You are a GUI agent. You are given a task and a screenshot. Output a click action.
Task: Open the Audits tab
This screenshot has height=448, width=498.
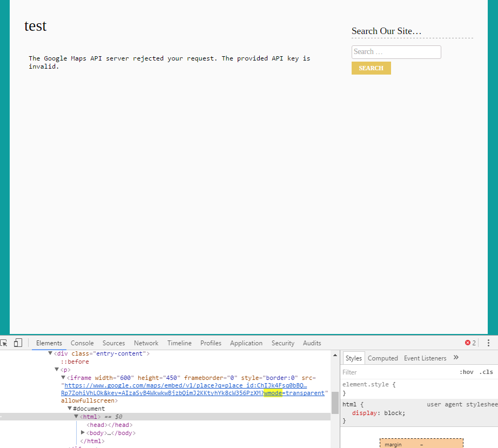(312, 343)
